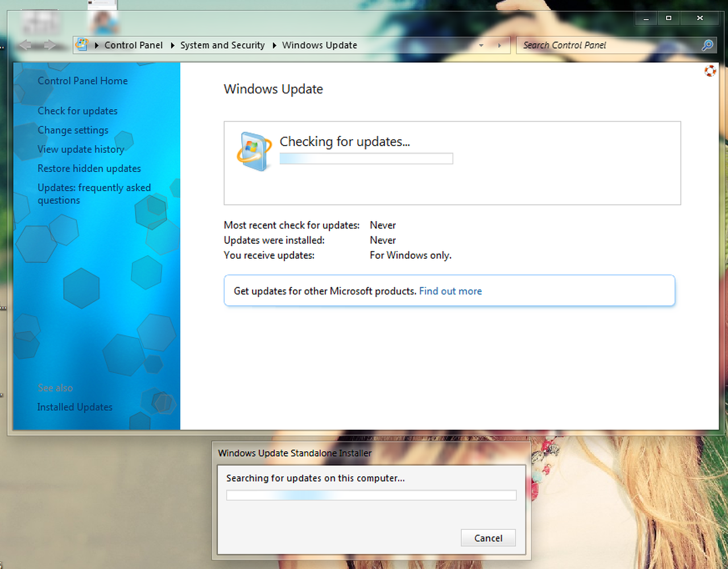Click the 'Windows Update' page heading
This screenshot has height=569, width=728.
click(x=274, y=89)
